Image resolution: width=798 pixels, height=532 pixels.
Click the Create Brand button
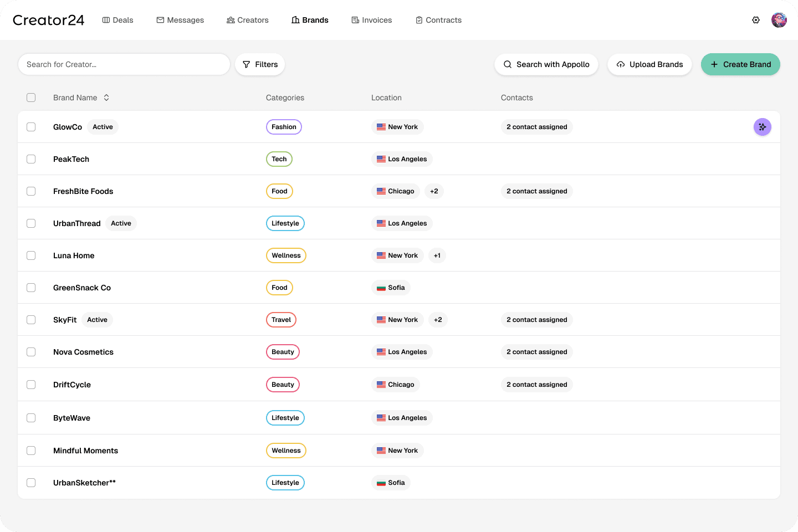tap(740, 64)
